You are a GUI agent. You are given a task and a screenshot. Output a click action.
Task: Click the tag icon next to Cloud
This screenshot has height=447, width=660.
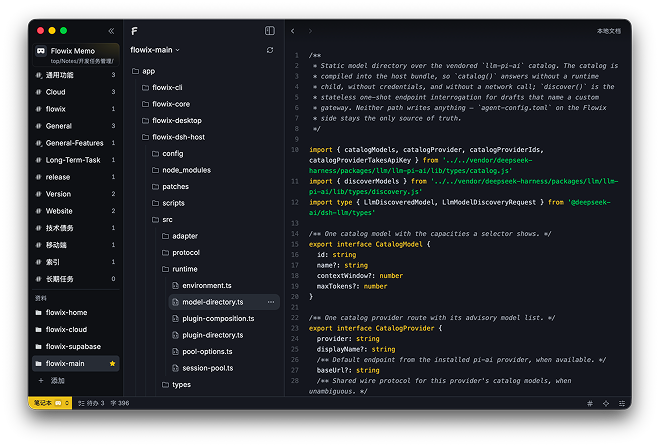click(39, 92)
